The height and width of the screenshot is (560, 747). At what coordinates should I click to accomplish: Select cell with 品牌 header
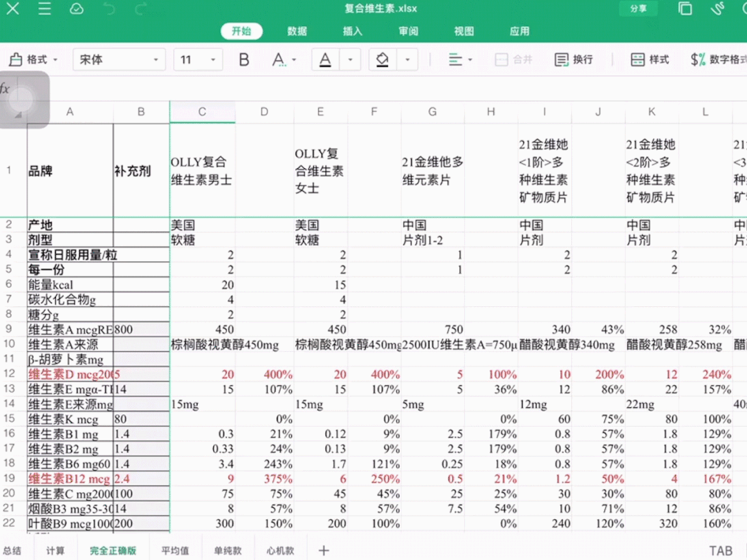point(70,171)
